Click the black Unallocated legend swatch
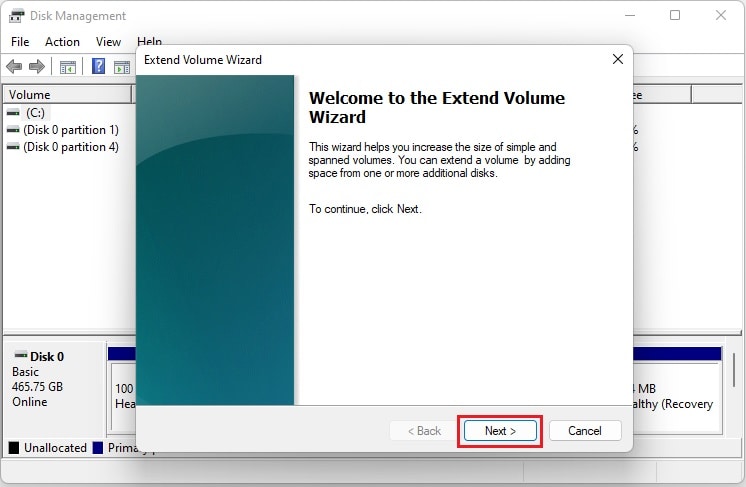The width and height of the screenshot is (746, 487). tap(14, 448)
